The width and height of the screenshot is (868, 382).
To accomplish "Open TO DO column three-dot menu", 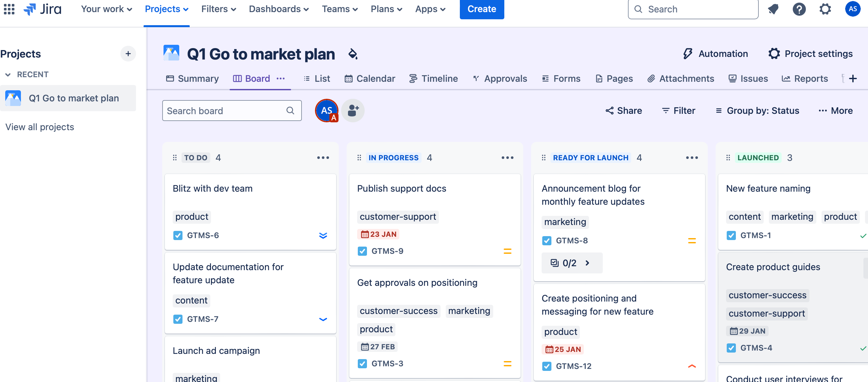I will tap(323, 158).
